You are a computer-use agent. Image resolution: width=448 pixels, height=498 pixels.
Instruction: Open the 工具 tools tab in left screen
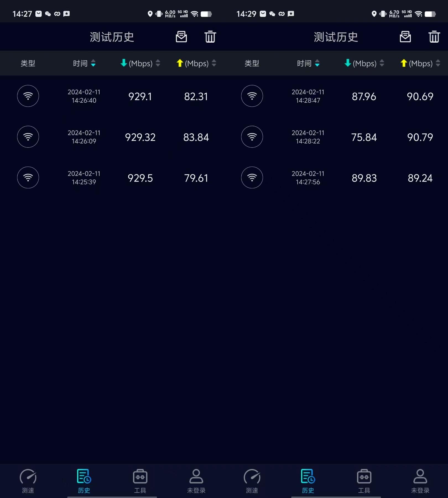(x=140, y=481)
